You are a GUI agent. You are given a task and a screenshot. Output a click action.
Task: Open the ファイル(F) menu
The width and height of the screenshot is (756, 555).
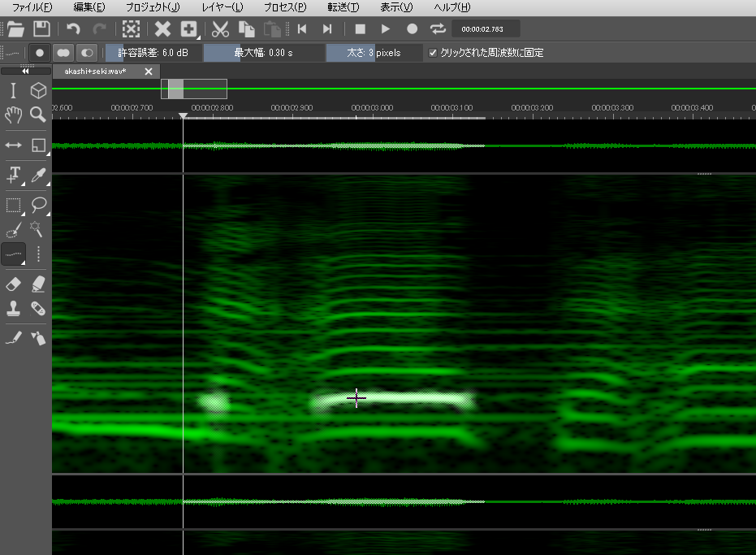tap(32, 7)
